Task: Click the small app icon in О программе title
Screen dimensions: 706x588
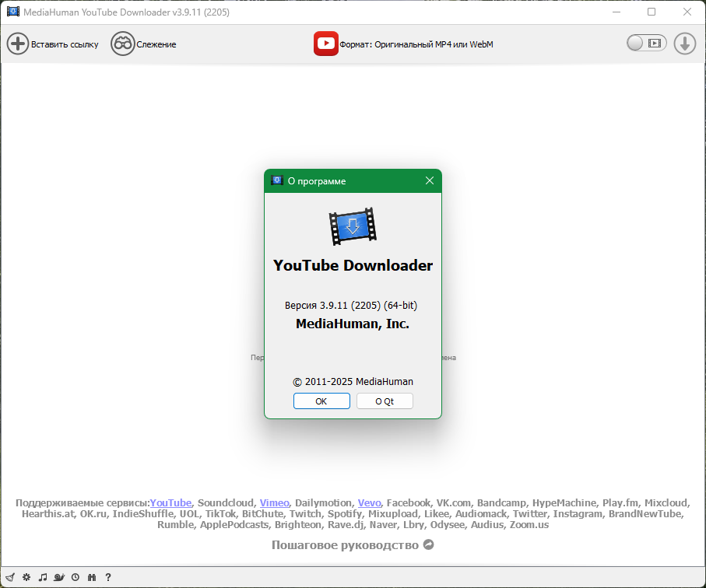Action: pos(277,180)
